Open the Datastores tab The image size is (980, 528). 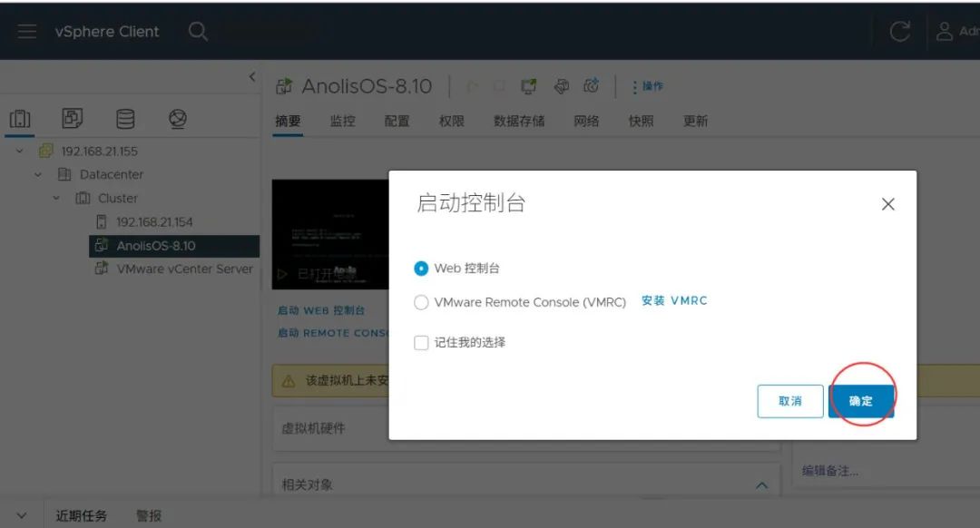point(519,122)
